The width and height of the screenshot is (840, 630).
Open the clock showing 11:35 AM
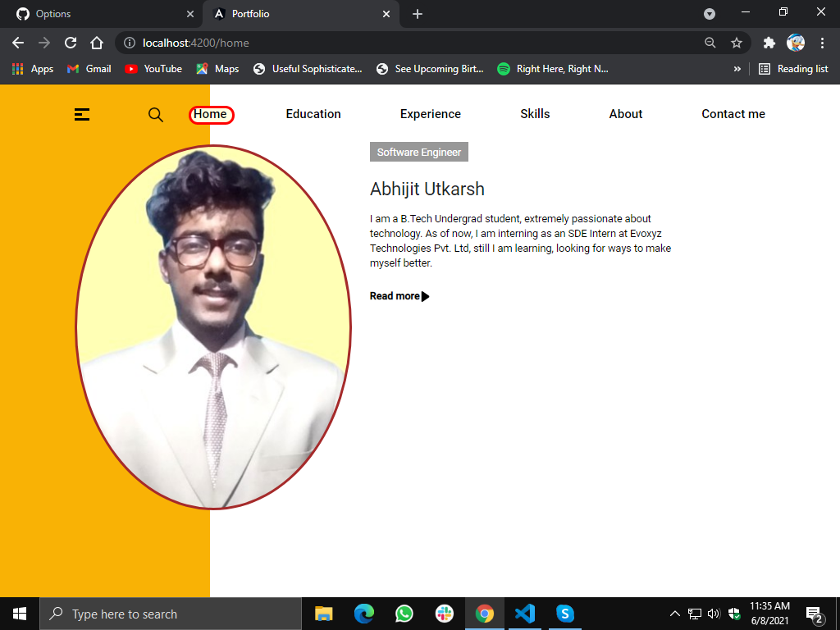(769, 614)
